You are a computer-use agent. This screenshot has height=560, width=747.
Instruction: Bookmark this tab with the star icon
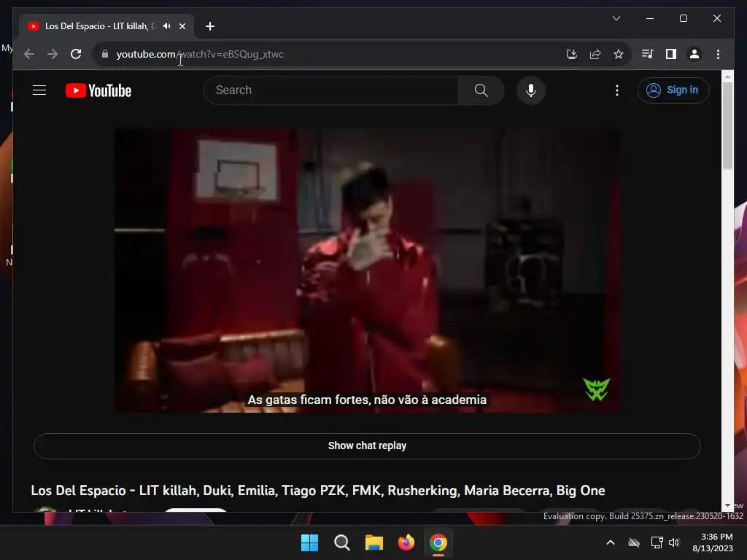point(619,54)
